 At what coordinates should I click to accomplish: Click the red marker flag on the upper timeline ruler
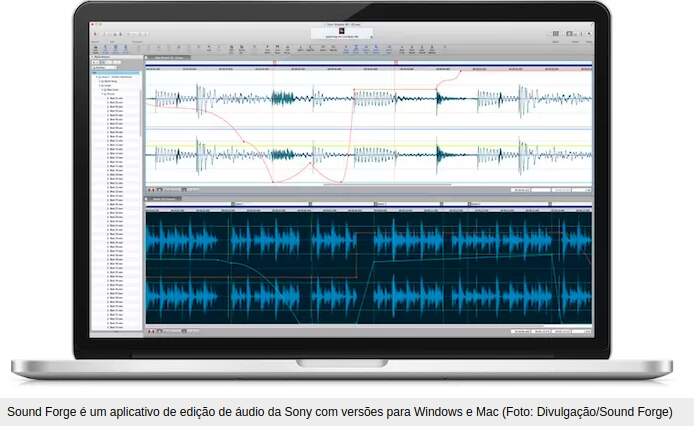point(273,63)
